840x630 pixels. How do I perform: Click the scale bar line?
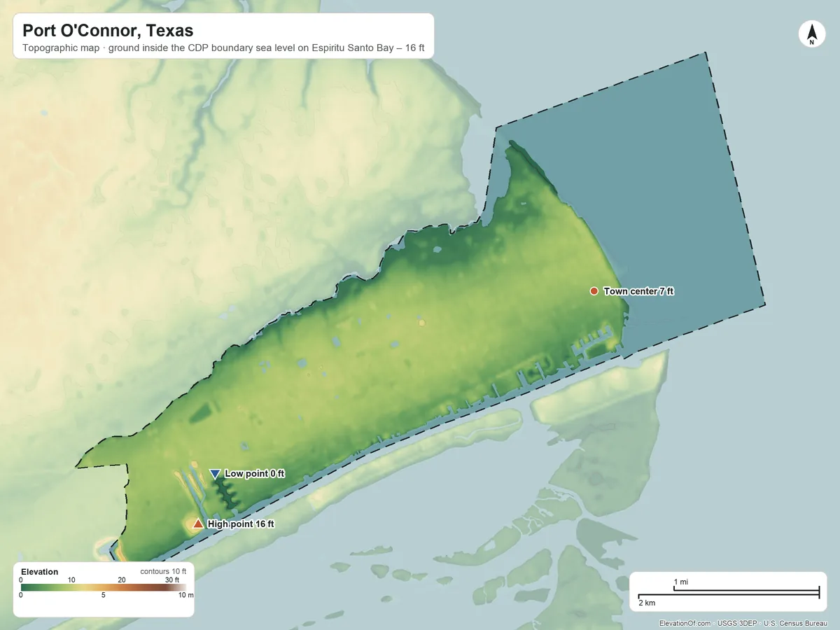[728, 593]
